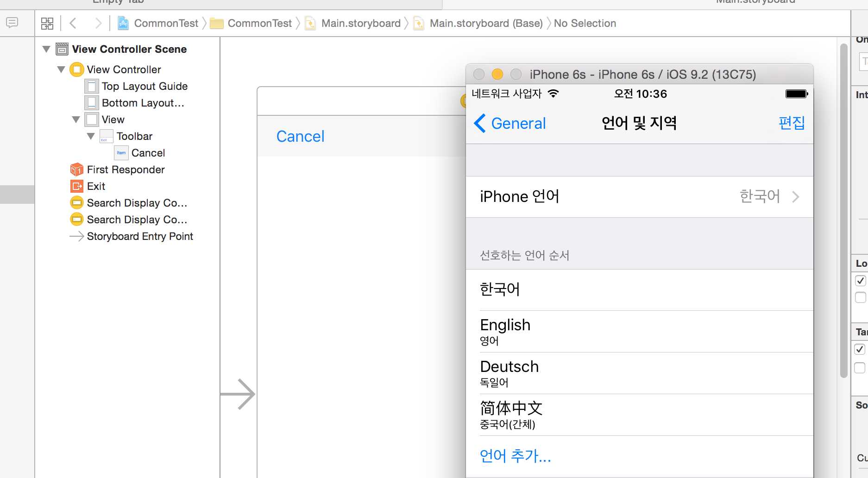868x478 pixels.
Task: Click the second Search Display Controller icon
Action: [x=77, y=220]
